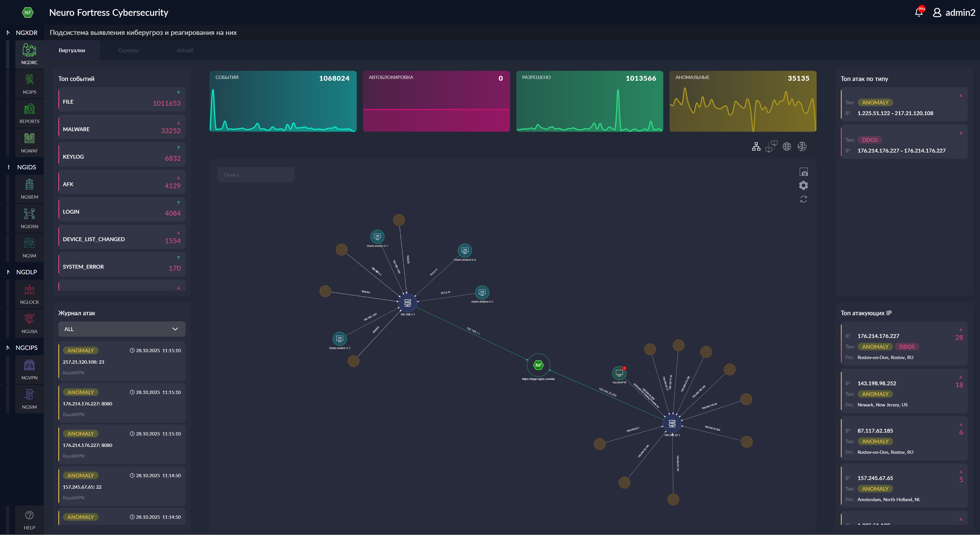Click the Поиск search field
Image resolution: width=980 pixels, height=535 pixels.
pos(256,175)
